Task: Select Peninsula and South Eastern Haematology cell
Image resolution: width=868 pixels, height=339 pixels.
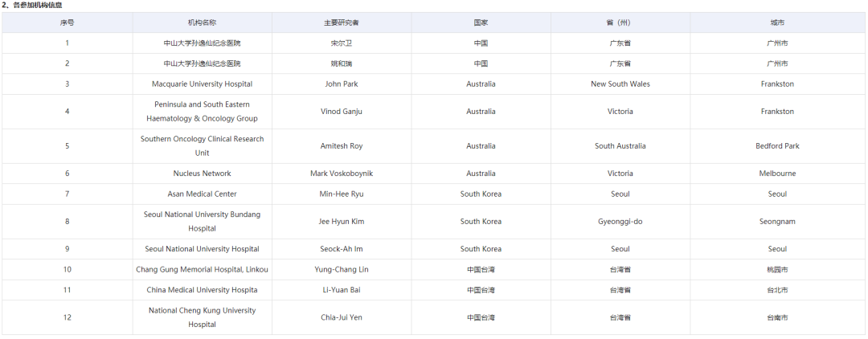Action: click(x=202, y=111)
